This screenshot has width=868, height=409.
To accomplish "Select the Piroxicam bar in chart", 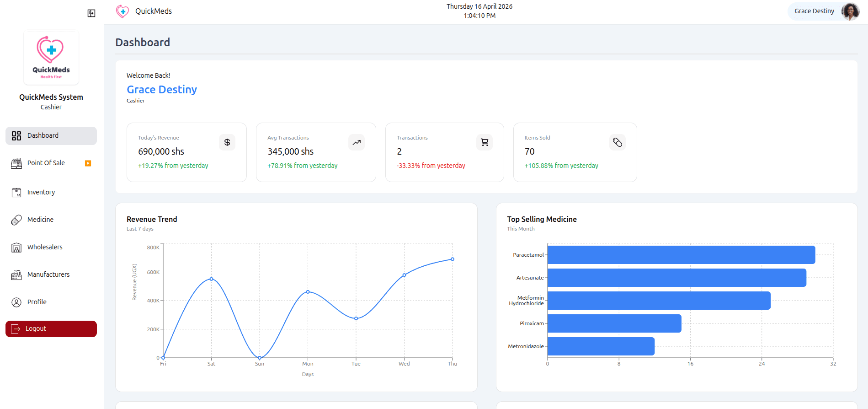I will tap(614, 323).
